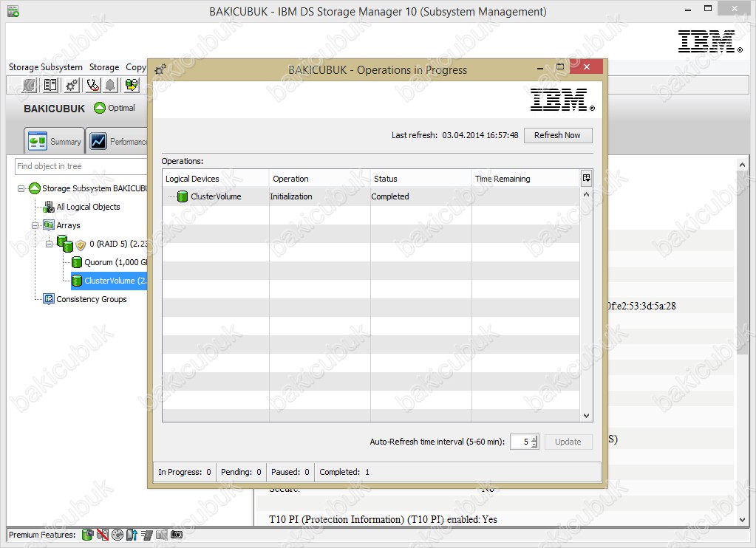Screen dimensions: 756x548
Task: Click the Logical Devices column header
Action: (x=216, y=178)
